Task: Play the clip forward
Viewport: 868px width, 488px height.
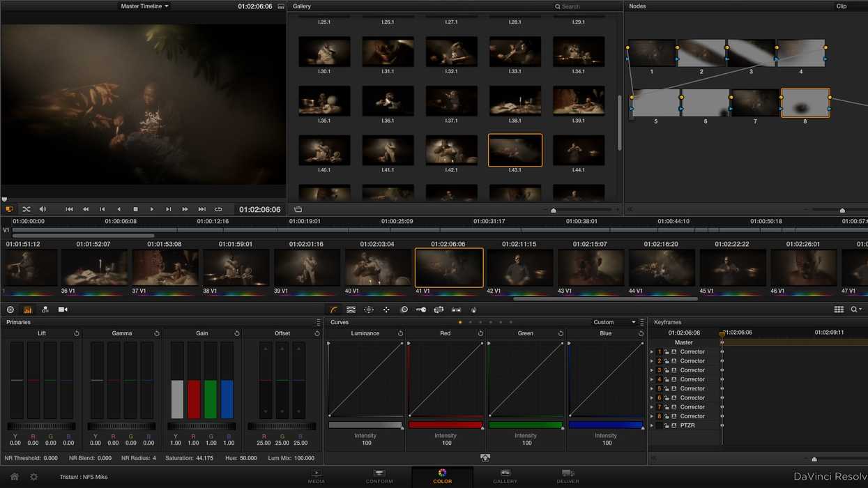Action: 152,209
